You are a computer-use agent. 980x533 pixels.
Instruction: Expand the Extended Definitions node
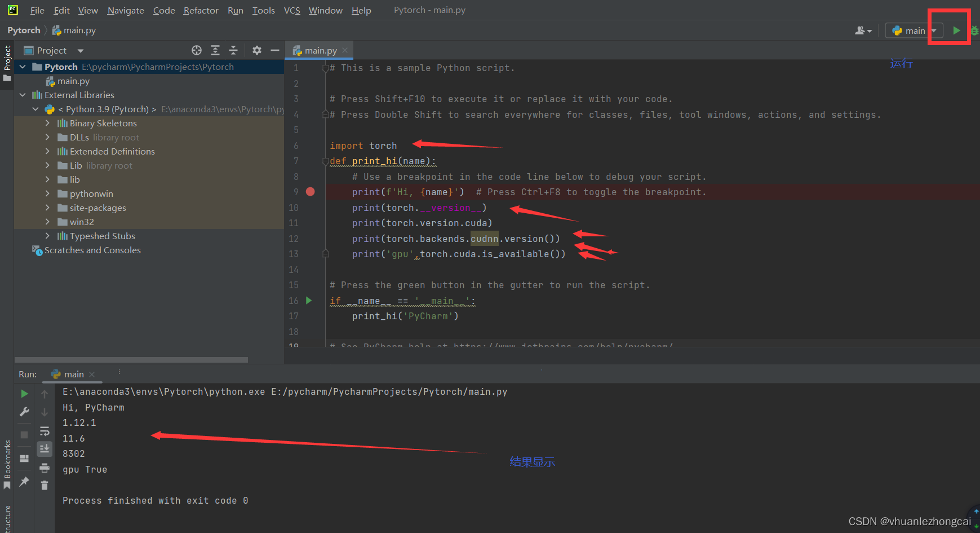pos(47,152)
